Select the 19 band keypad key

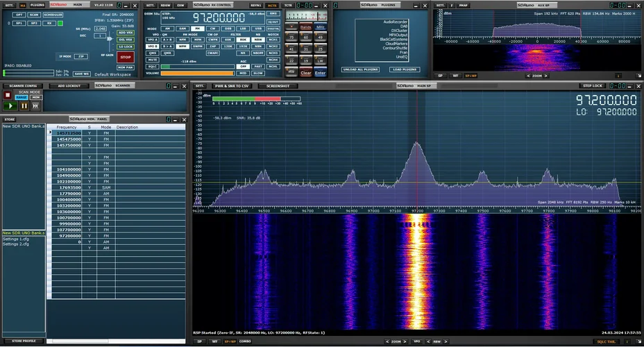click(305, 60)
